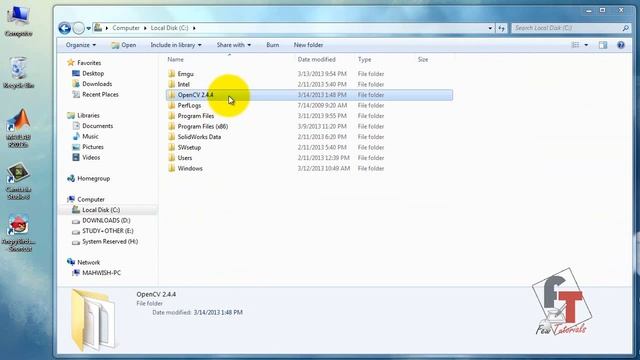Select the Intel folder
Screen dimensions: 640x360
point(184,84)
